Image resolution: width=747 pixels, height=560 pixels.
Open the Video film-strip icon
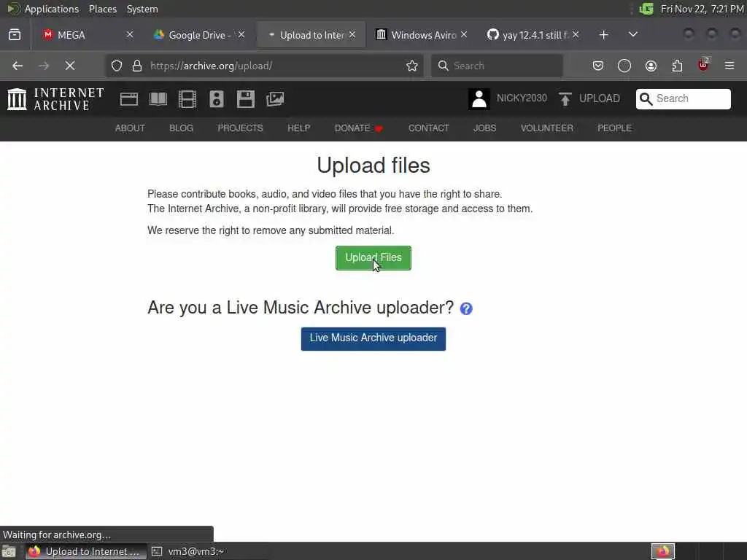pos(187,99)
